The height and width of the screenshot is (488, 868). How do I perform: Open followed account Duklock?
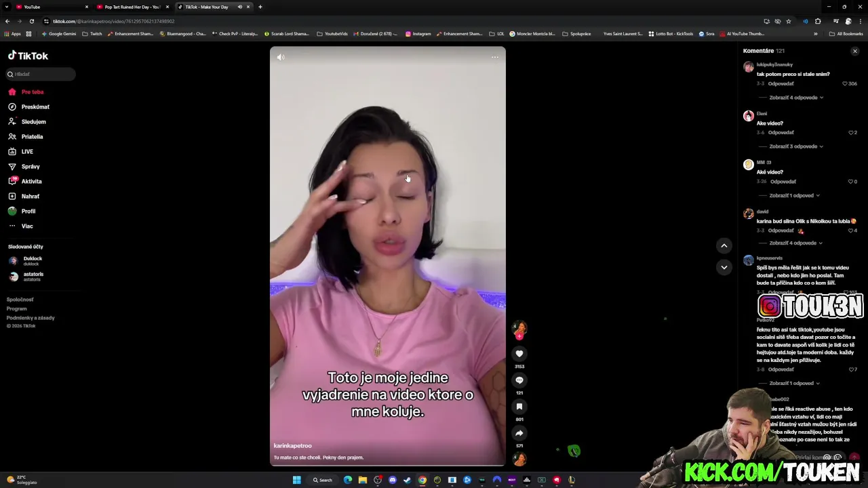click(32, 260)
